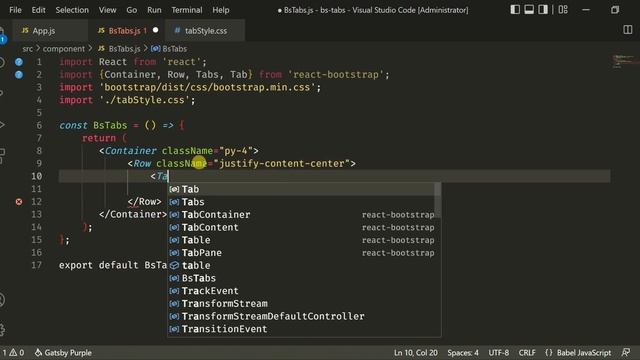This screenshot has height=360, width=640.
Task: Click the closing Container tag line
Action: click(x=133, y=214)
